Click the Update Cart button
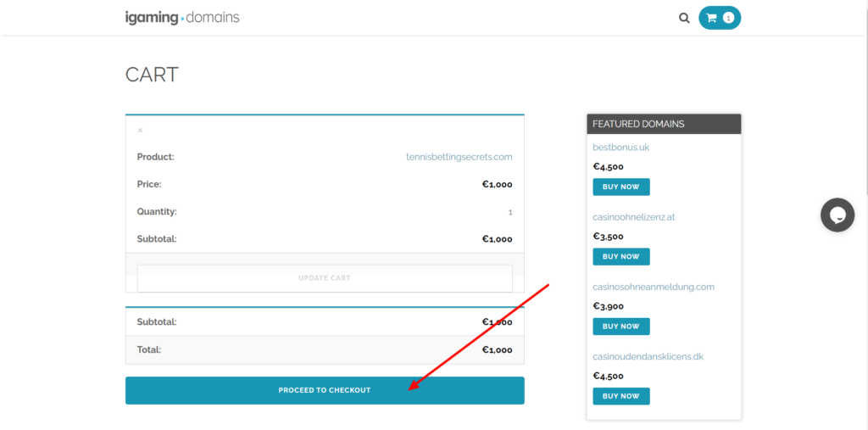 (325, 278)
